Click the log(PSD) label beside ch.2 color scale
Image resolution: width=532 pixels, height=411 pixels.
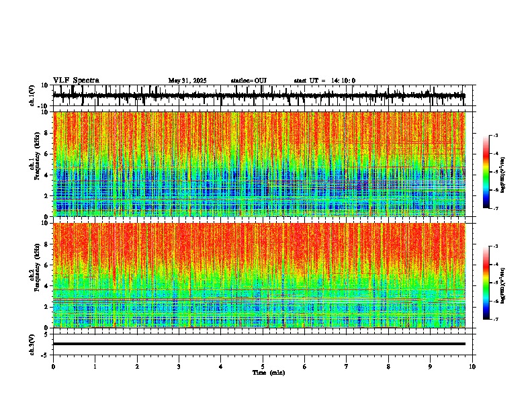[x=503, y=285]
